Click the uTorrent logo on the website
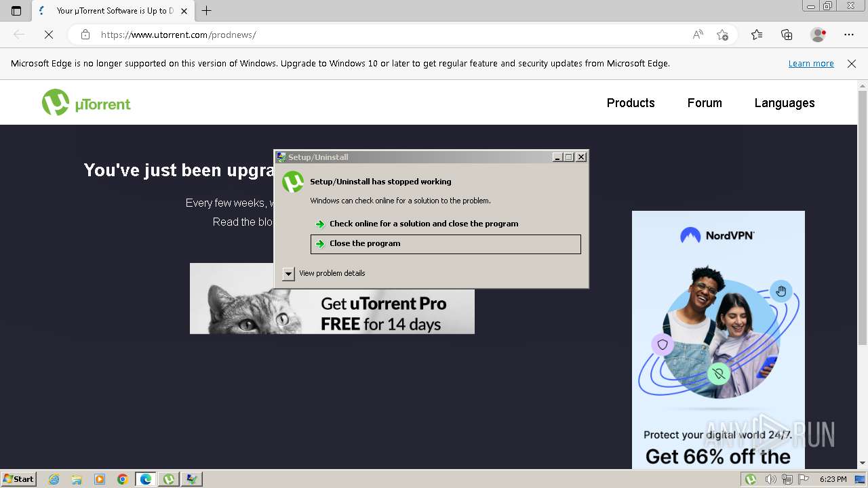Viewport: 868px width, 488px height. (x=86, y=103)
